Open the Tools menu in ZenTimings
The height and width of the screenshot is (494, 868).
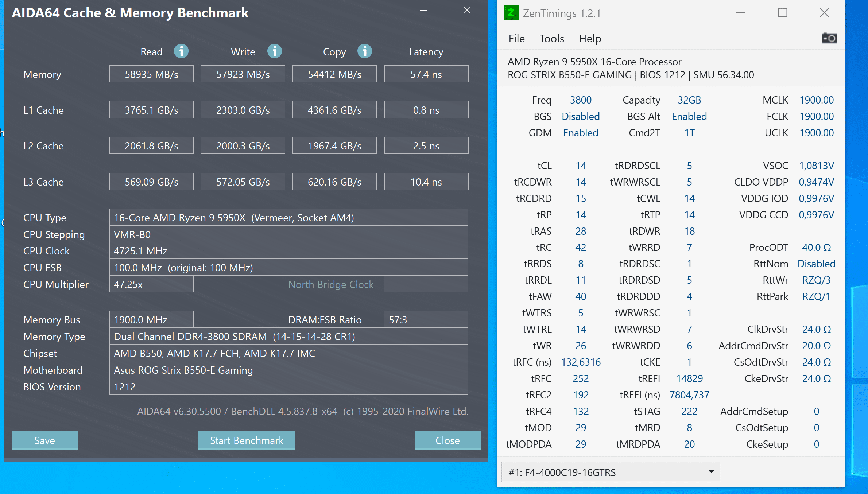coord(552,38)
